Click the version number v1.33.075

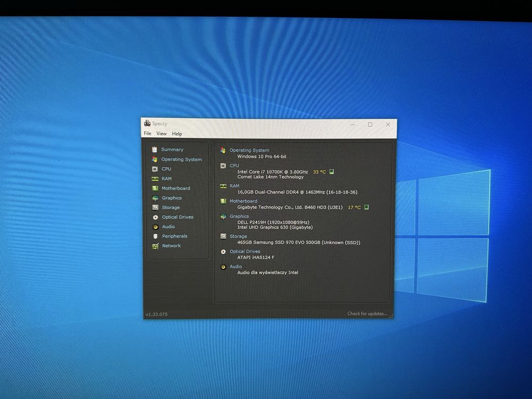point(156,314)
